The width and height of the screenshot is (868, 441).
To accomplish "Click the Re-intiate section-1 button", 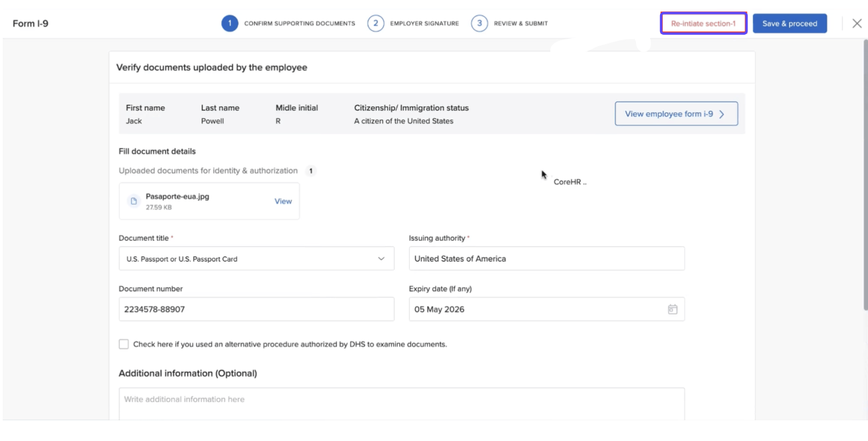I will pos(703,23).
